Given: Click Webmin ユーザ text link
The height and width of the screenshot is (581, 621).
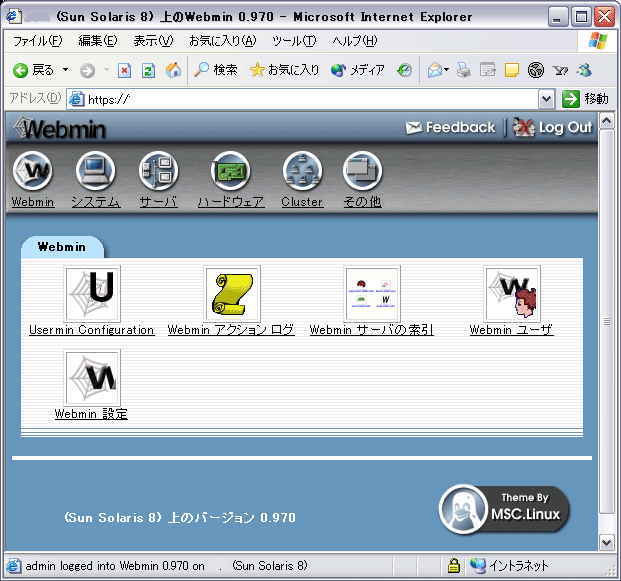Looking at the screenshot, I should [x=512, y=330].
